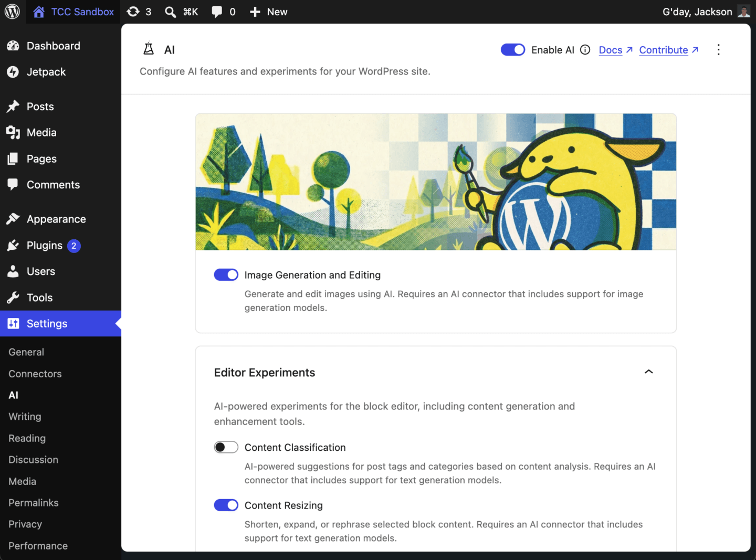Click the TCC Sandbox site name
The height and width of the screenshot is (560, 756).
pos(82,12)
